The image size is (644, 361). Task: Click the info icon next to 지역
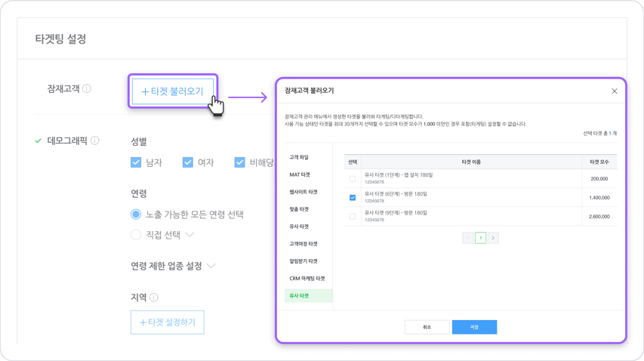pyautogui.click(x=154, y=298)
